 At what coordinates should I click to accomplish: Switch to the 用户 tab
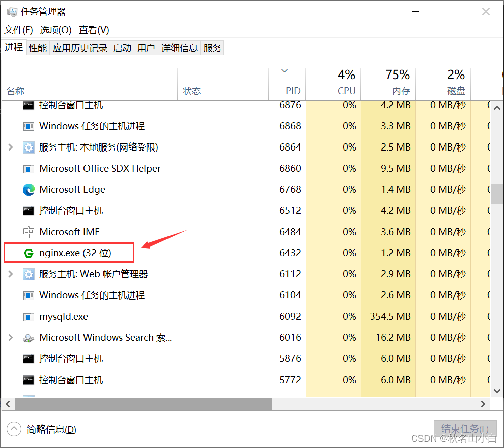(x=146, y=48)
